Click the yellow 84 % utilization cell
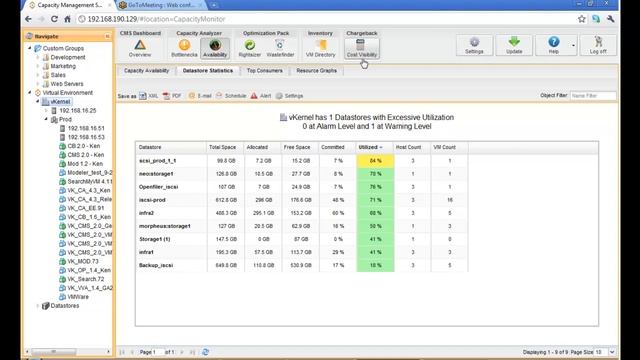640x360 pixels. point(375,161)
